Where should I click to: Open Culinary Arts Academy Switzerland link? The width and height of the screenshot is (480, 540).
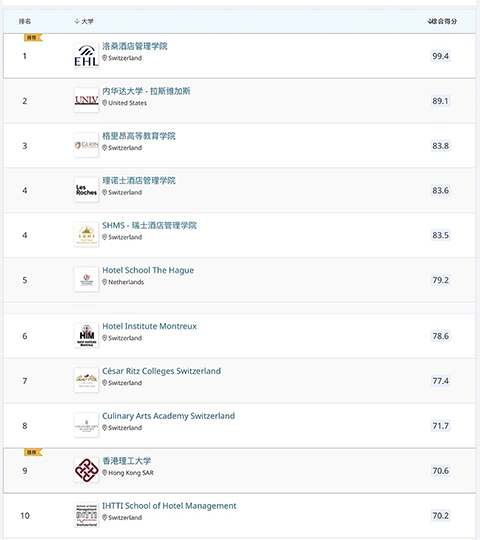pyautogui.click(x=168, y=416)
